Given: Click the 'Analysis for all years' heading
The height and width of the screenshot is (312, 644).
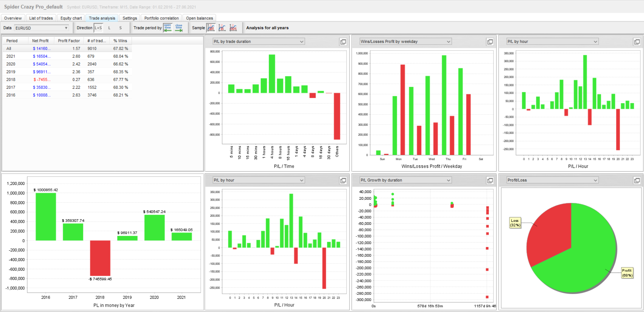Looking at the screenshot, I should [x=267, y=28].
